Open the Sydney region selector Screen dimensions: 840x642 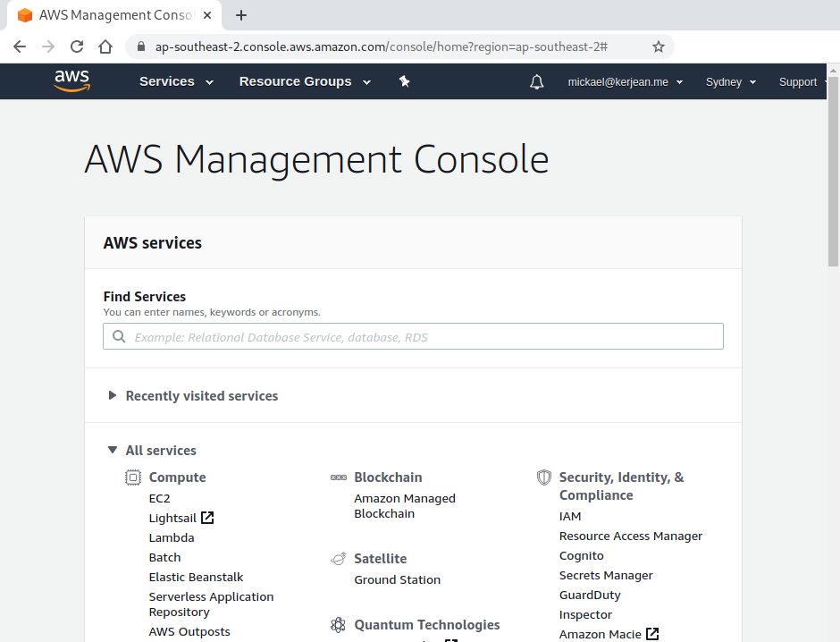pos(731,82)
